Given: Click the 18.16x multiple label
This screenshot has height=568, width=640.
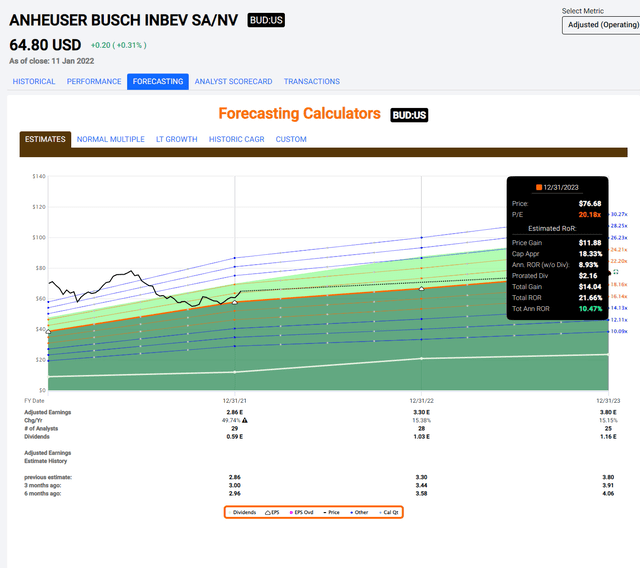Looking at the screenshot, I should point(619,284).
